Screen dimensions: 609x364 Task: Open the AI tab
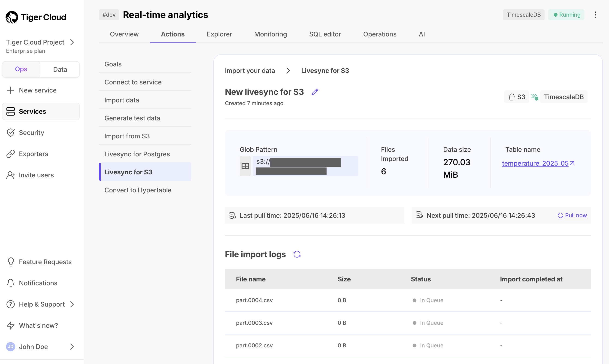[422, 34]
